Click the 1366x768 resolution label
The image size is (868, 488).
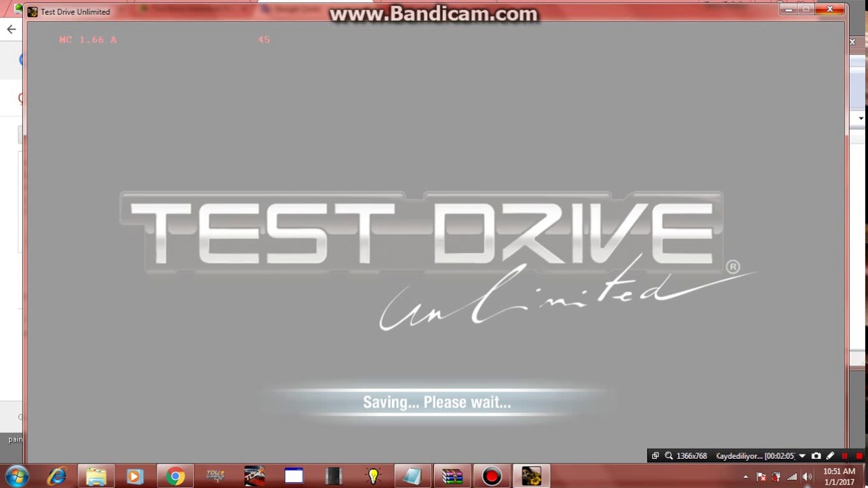tap(692, 456)
